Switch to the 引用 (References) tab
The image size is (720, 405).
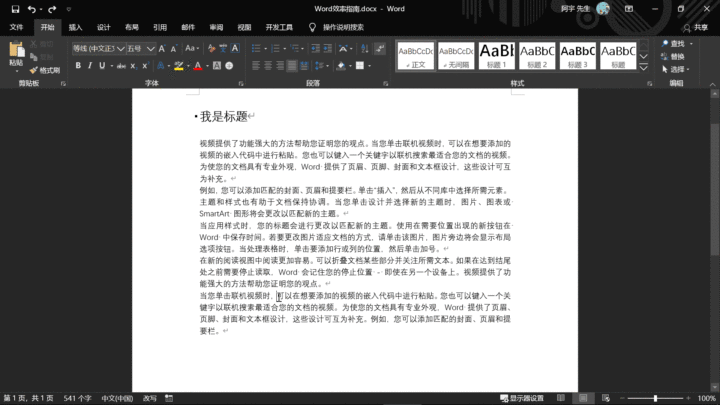[160, 28]
